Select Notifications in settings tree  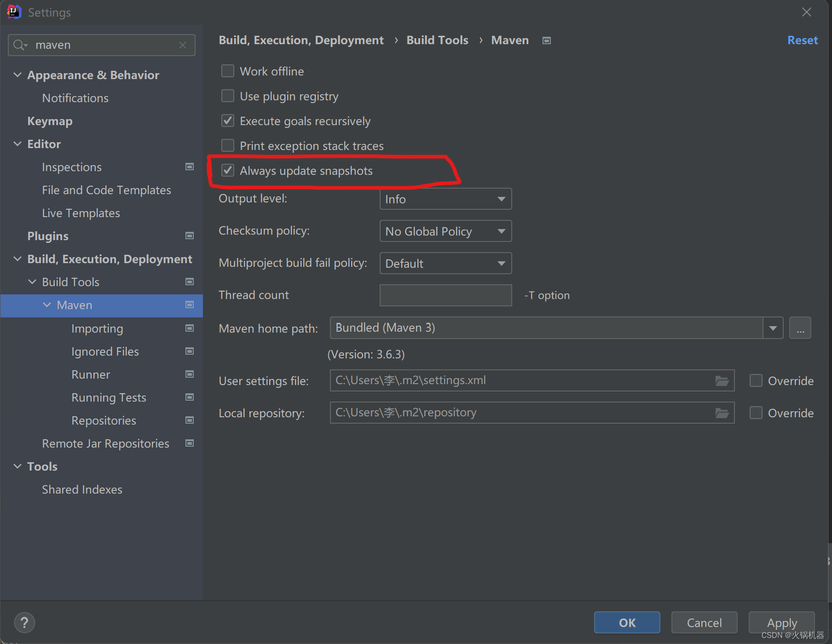(x=75, y=98)
